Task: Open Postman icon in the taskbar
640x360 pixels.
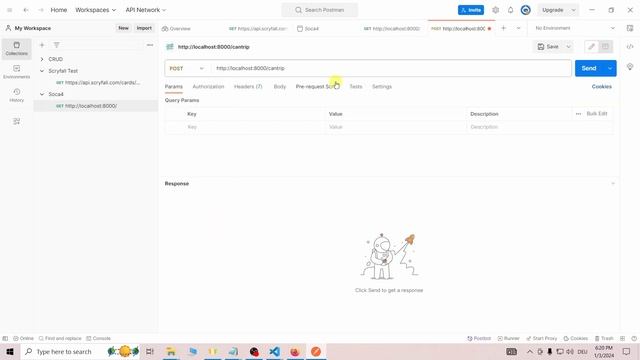Action: (x=316, y=351)
